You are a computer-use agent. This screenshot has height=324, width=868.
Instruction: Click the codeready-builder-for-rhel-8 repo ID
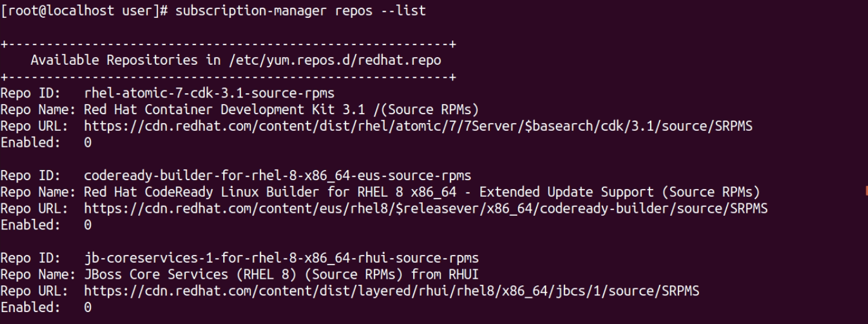pyautogui.click(x=277, y=175)
